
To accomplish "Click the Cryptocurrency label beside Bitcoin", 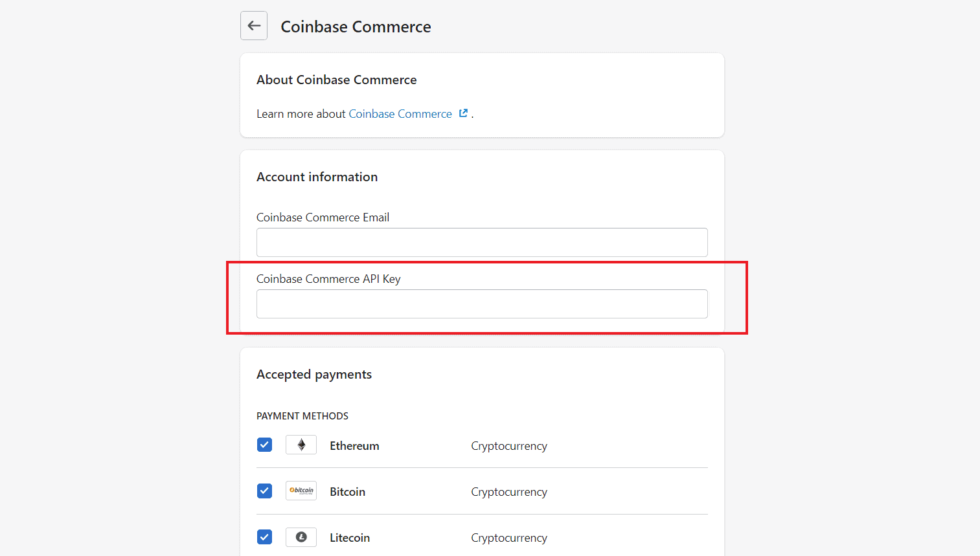I will pos(509,491).
